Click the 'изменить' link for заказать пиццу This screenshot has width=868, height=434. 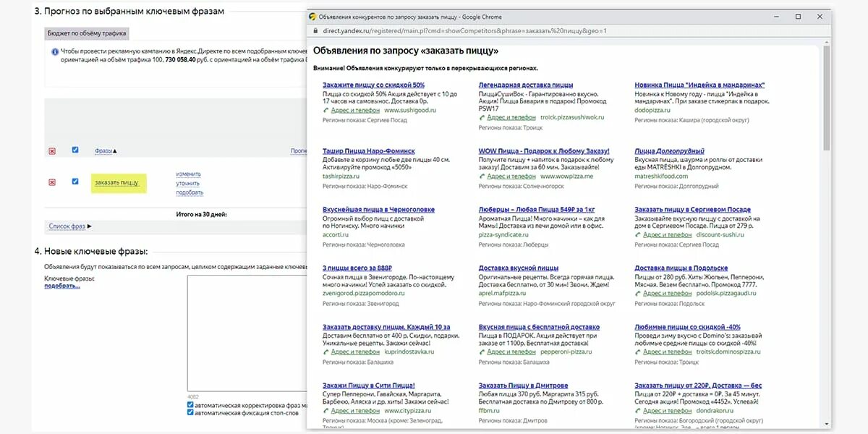[188, 174]
